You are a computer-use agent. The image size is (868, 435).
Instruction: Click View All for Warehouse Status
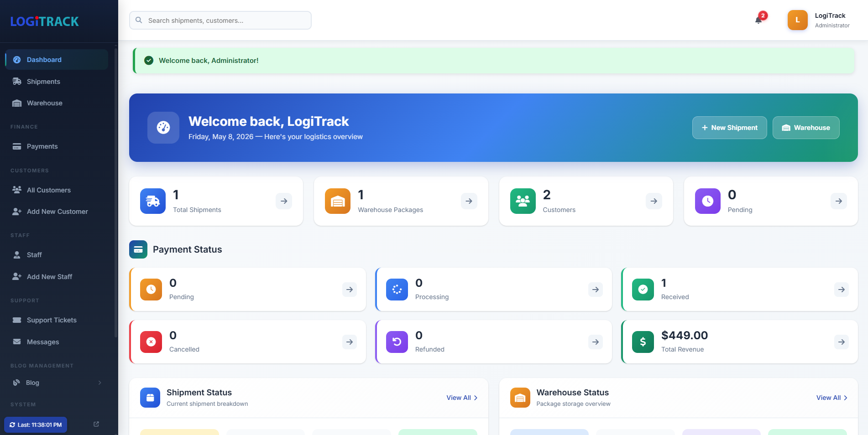pos(831,398)
